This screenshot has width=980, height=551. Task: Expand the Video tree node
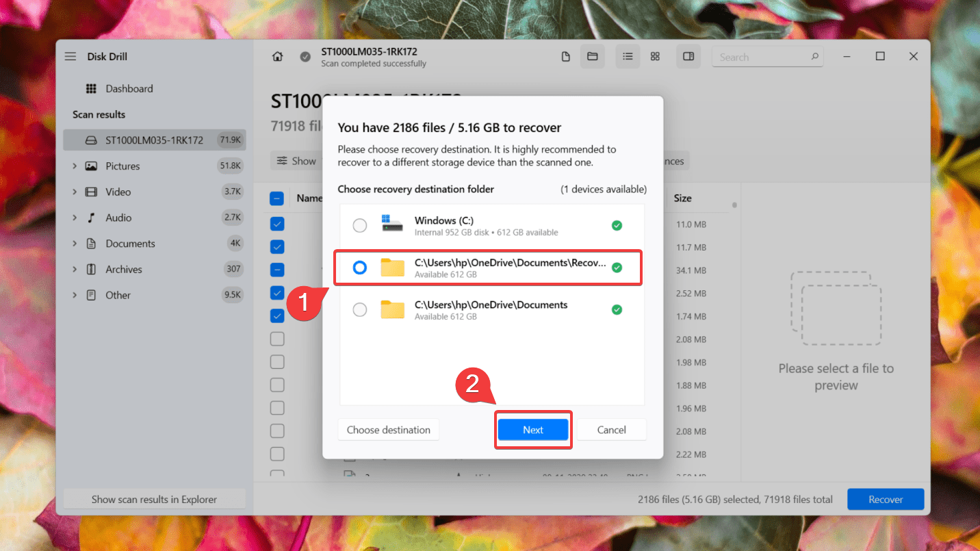click(x=74, y=192)
